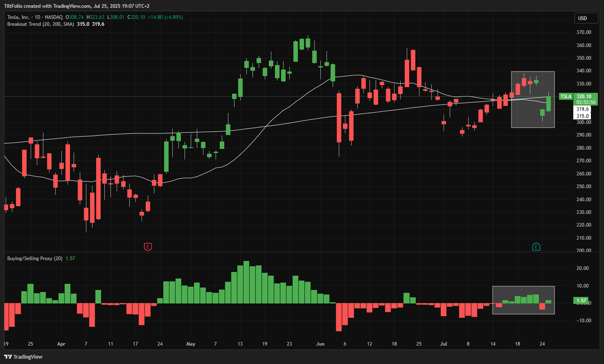The image size is (604, 364).
Task: Click the 319.6 moving average price tag
Action: point(582,109)
